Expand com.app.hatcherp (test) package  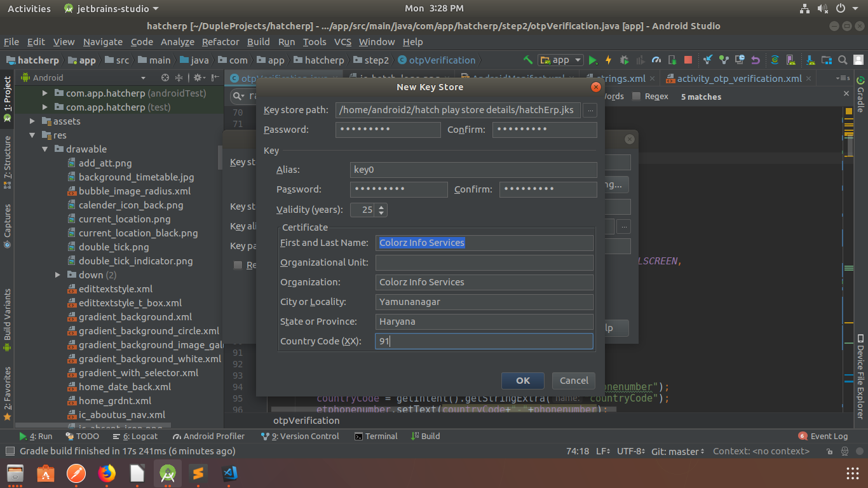[x=45, y=107]
